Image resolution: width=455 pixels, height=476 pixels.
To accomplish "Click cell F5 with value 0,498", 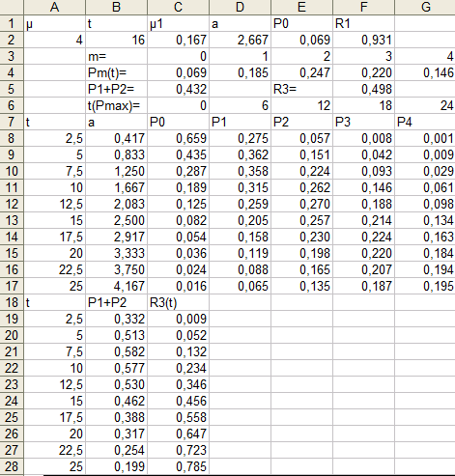I will [363, 89].
